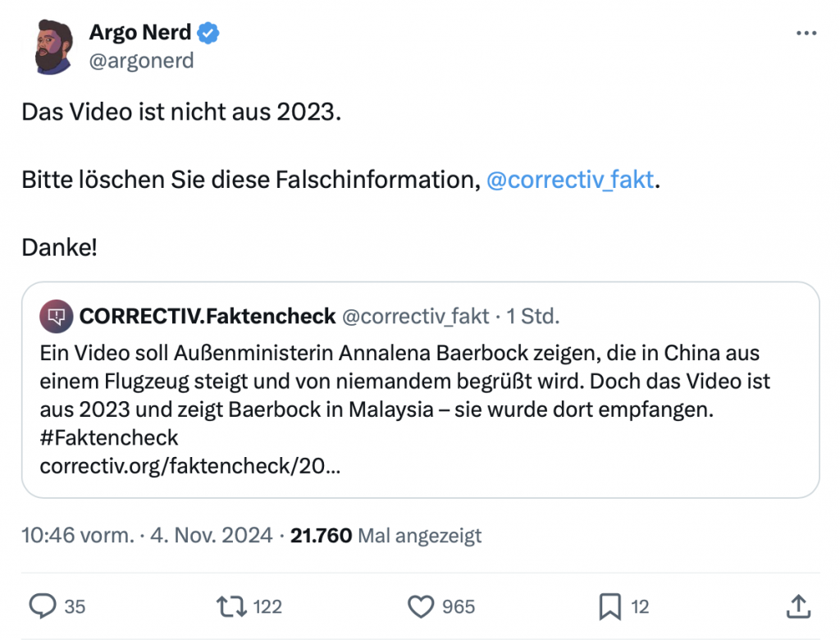
Task: Click the reply speech bubble icon
Action: pos(42,606)
